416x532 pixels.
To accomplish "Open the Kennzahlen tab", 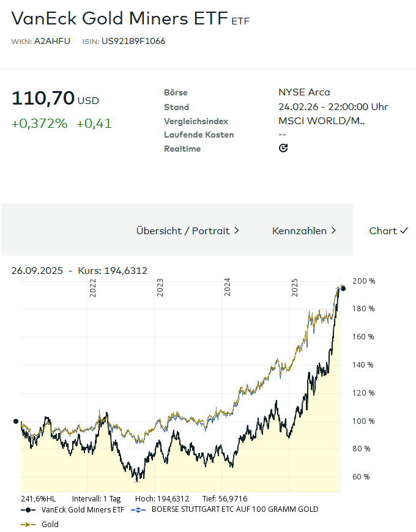I will [304, 231].
